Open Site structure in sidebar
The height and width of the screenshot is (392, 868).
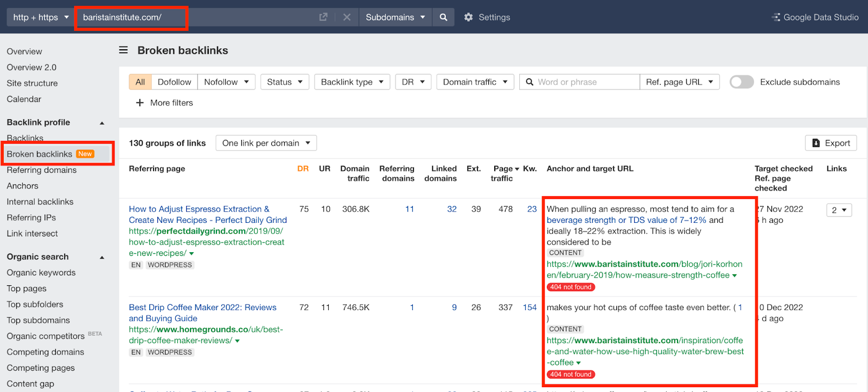32,83
